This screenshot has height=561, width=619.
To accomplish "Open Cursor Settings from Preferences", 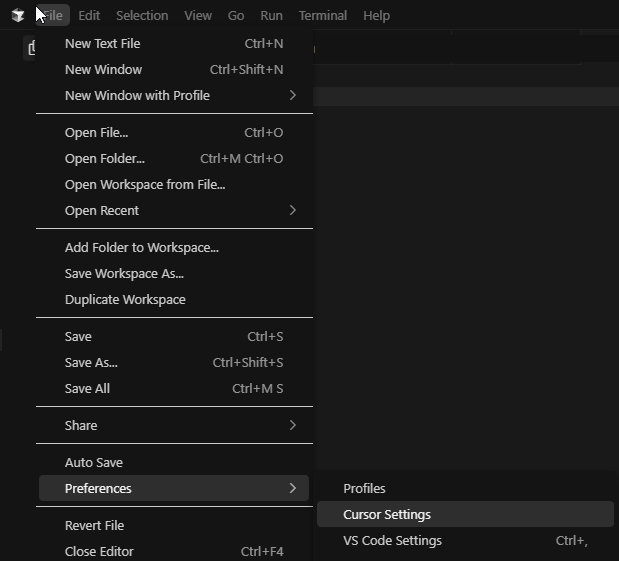I will click(x=387, y=515).
